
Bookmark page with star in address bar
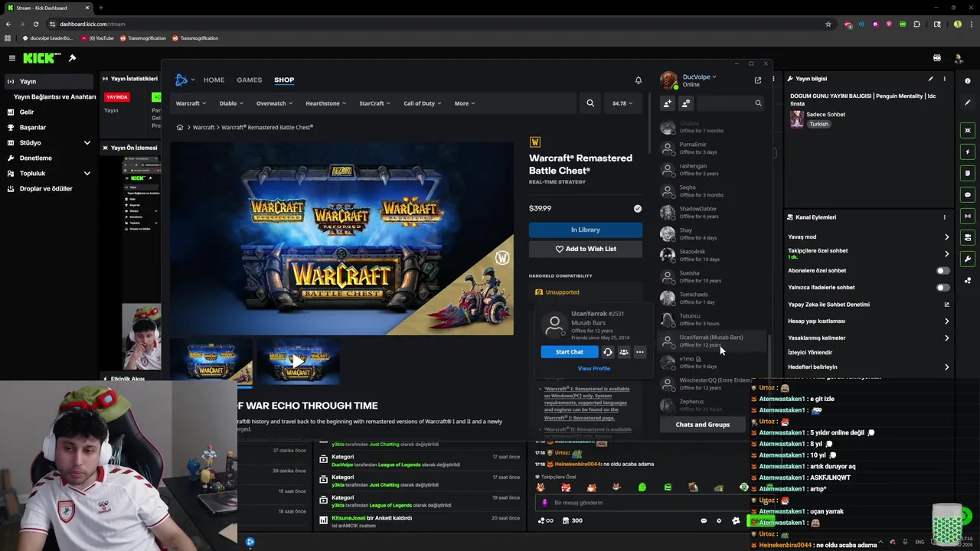pyautogui.click(x=828, y=24)
